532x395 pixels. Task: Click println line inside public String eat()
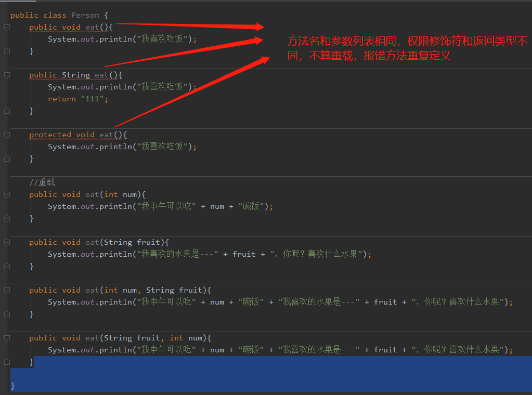[122, 87]
